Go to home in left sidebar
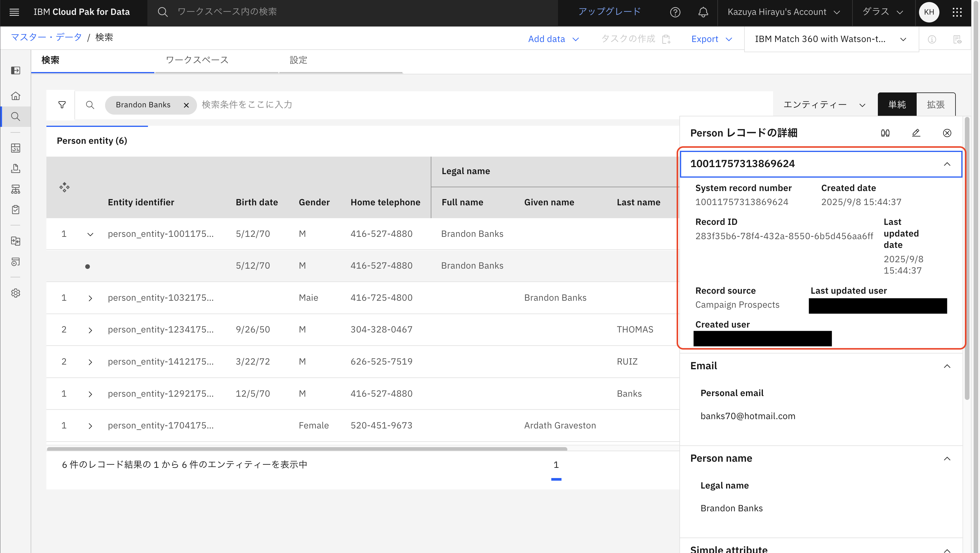 (x=15, y=96)
